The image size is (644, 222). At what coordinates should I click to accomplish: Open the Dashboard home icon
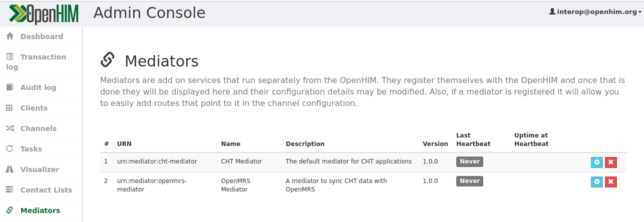pos(10,36)
